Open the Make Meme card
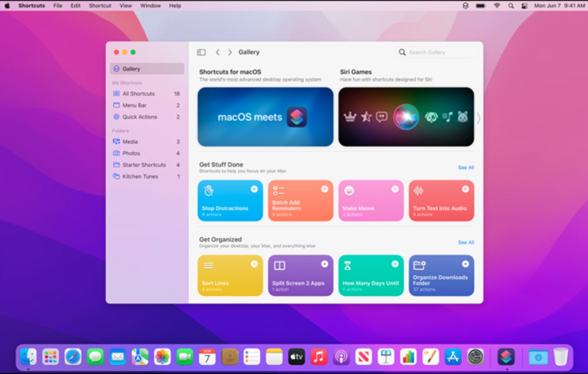 click(x=371, y=201)
